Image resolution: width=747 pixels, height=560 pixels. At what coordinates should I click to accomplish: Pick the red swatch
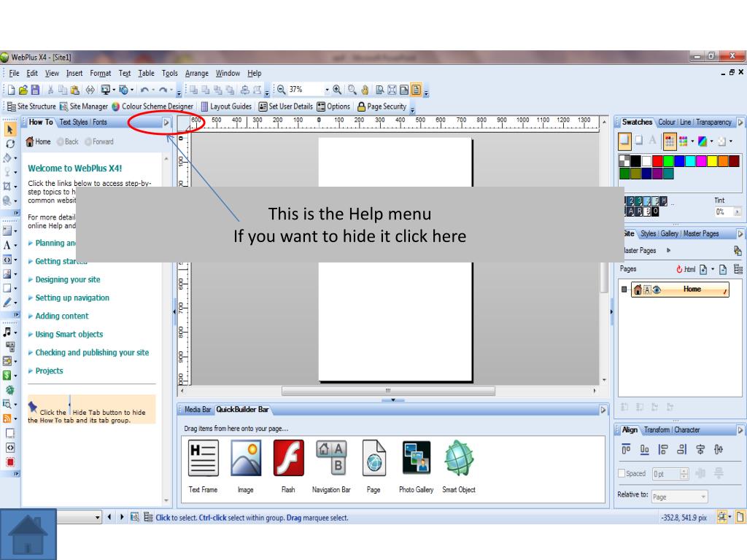pyautogui.click(x=657, y=161)
